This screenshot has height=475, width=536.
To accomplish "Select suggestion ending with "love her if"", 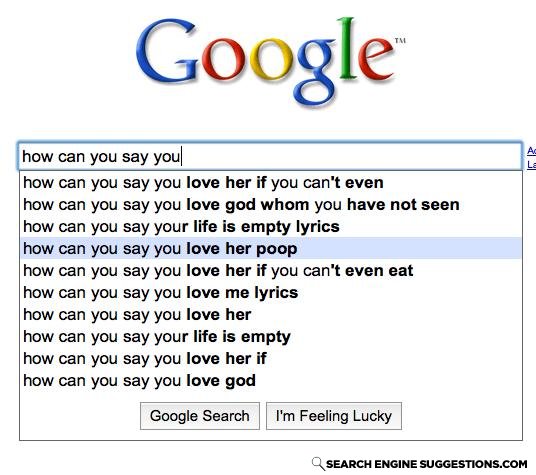I will (x=271, y=358).
